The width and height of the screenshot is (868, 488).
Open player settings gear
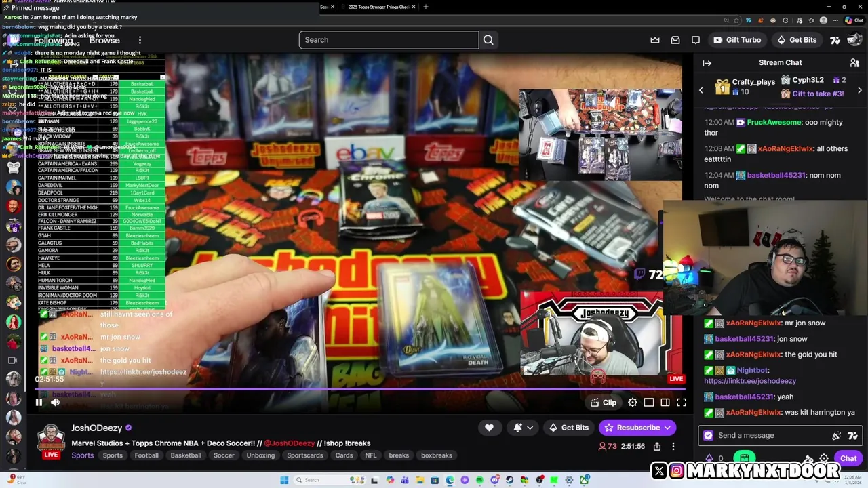click(633, 403)
